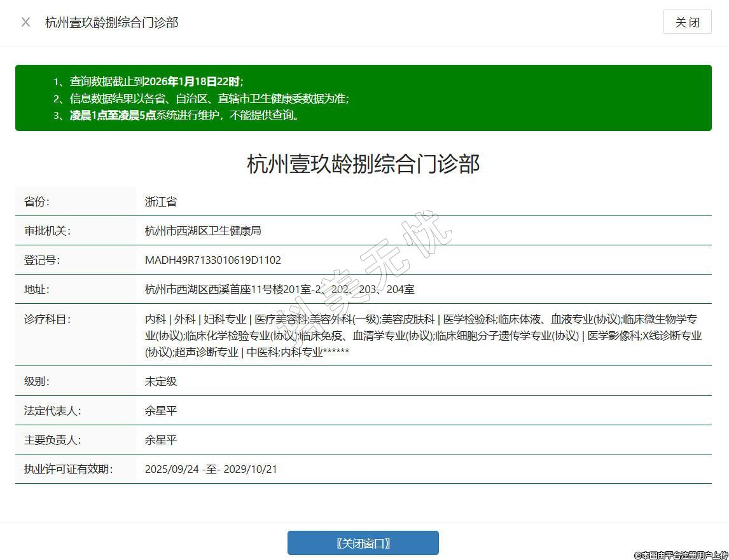Click the 诊疗科目 row label
Screen dimensions: 729x560
point(47,319)
